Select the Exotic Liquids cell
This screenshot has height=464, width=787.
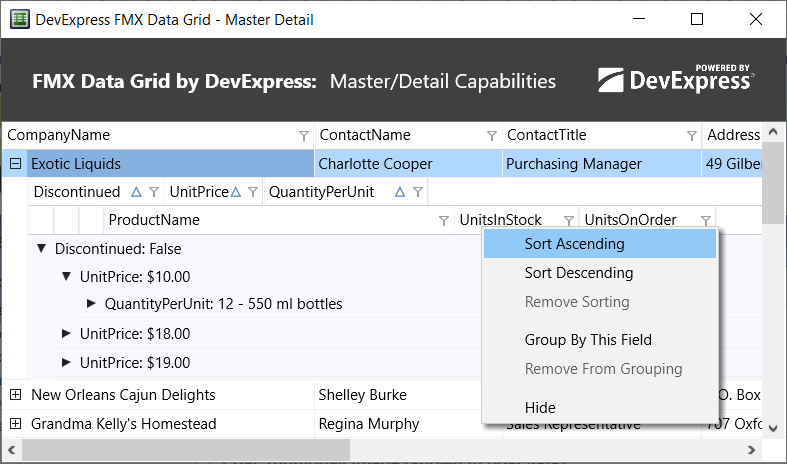tap(171, 164)
